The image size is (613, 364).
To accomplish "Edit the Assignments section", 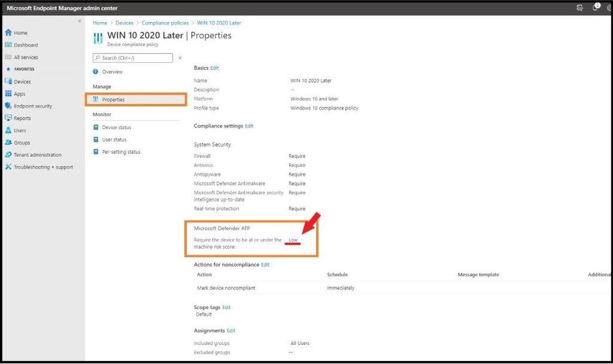I will [231, 330].
